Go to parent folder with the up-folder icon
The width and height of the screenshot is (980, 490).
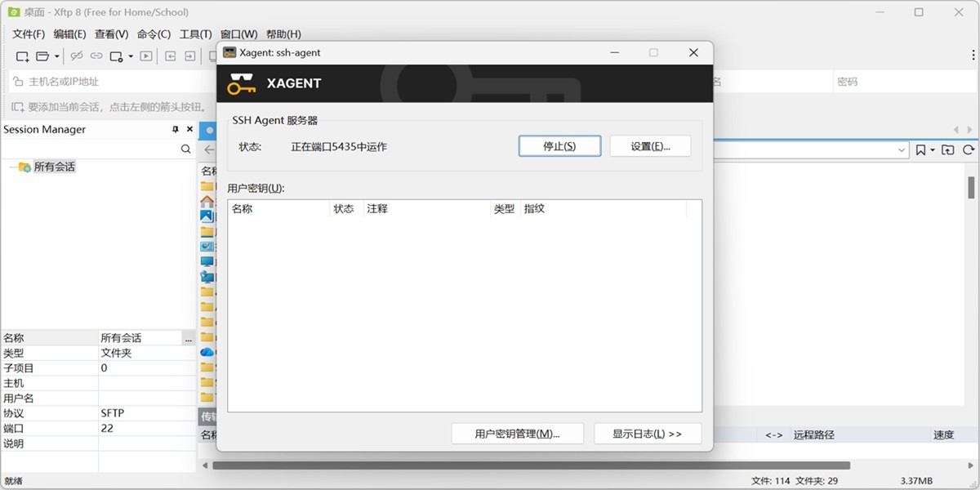click(948, 149)
